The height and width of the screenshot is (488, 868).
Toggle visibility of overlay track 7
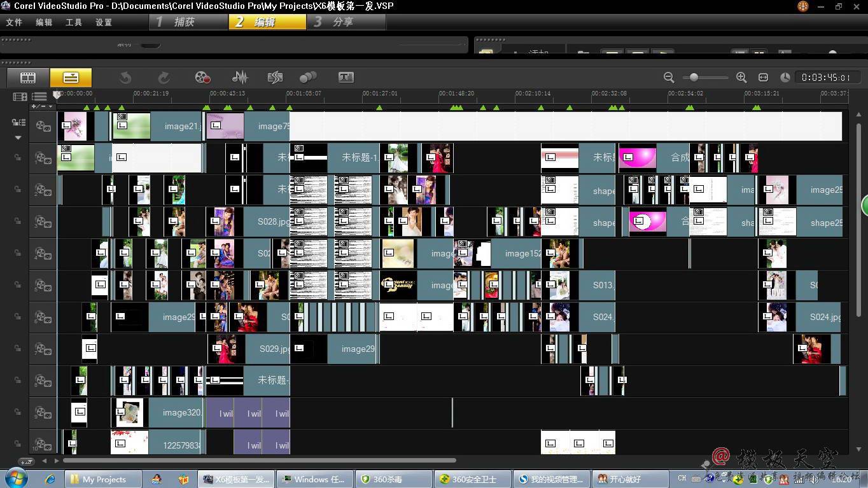tap(43, 349)
